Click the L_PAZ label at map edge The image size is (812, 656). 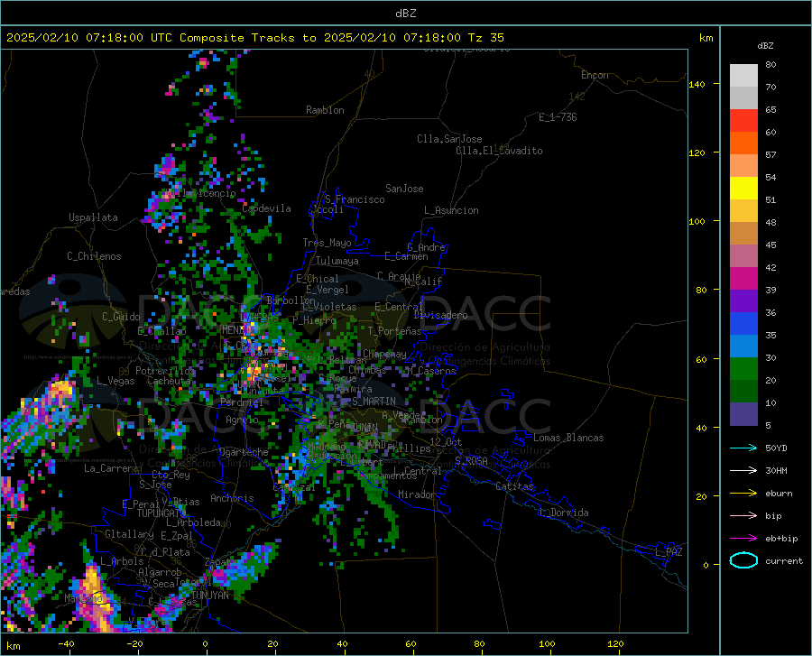coord(669,552)
